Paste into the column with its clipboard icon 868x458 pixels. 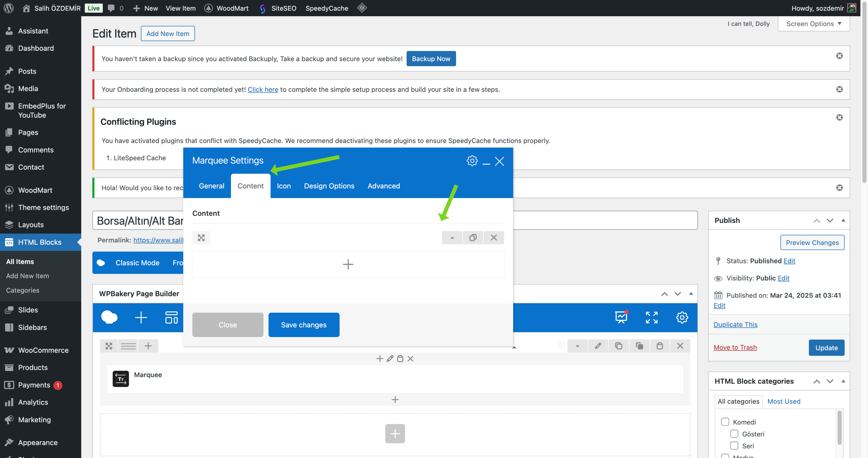[x=400, y=359]
